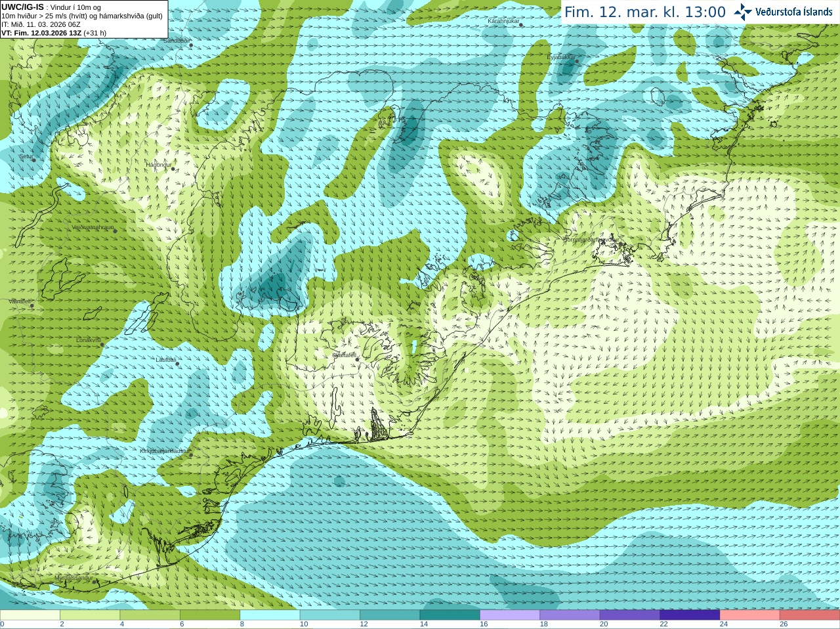Click the Skaftafell station label
The image size is (840, 629).
(x=343, y=355)
